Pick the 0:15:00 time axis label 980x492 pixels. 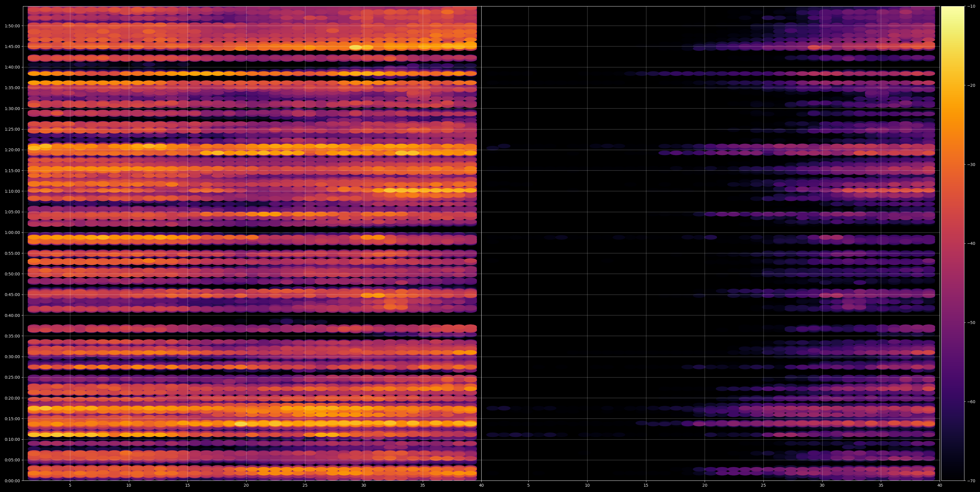coord(12,418)
